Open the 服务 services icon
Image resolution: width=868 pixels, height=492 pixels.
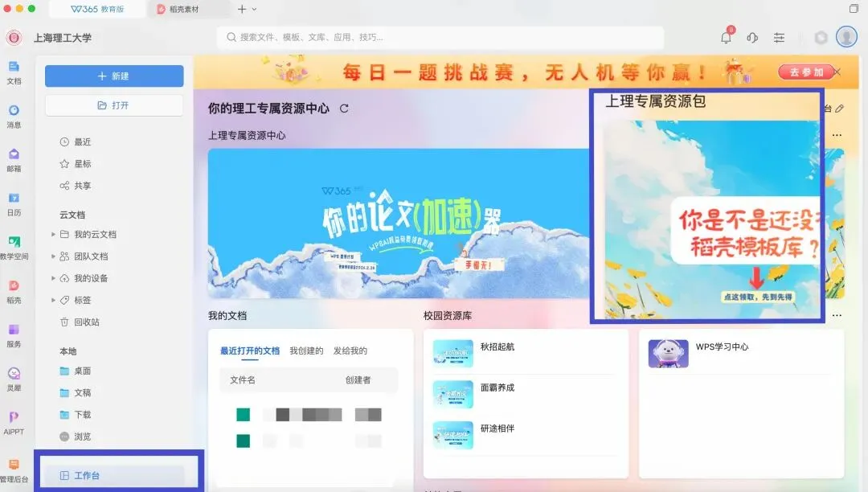coord(14,335)
